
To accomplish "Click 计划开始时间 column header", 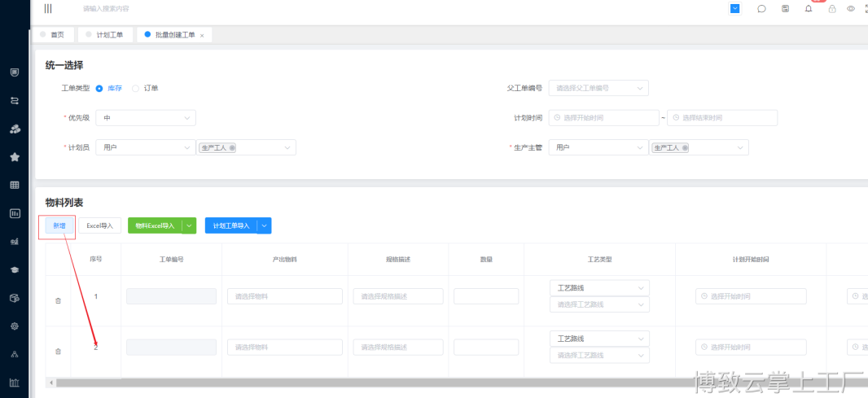I will click(x=751, y=260).
